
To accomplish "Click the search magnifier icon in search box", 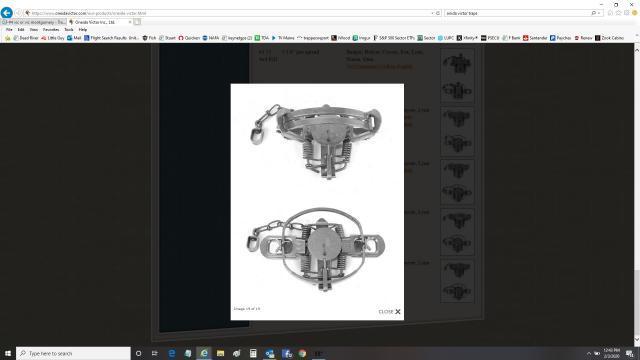I will pos(594,13).
